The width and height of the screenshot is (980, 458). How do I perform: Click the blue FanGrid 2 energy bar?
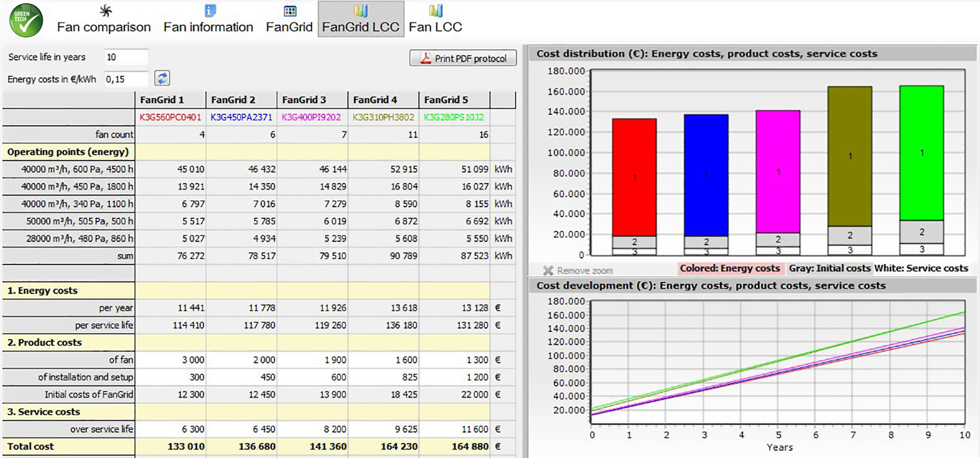[x=706, y=174]
